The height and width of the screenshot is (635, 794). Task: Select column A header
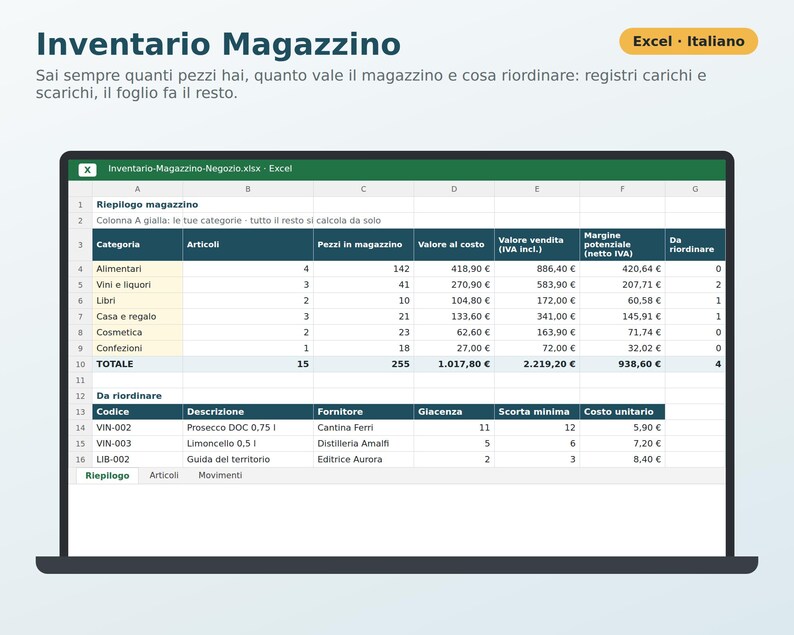137,189
